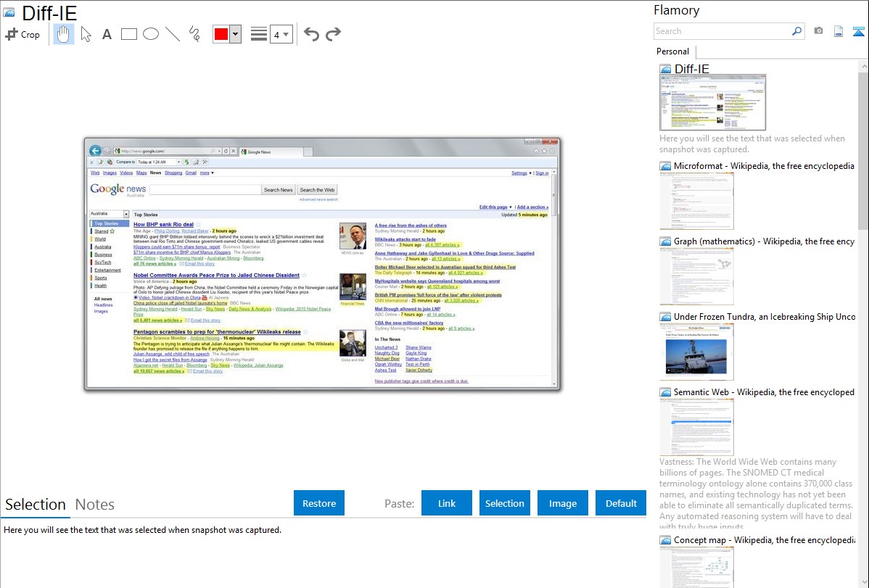Viewport: 869px width, 588px height.
Task: Click the icon beside the Under Frozen Tundra title
Action: (x=665, y=316)
